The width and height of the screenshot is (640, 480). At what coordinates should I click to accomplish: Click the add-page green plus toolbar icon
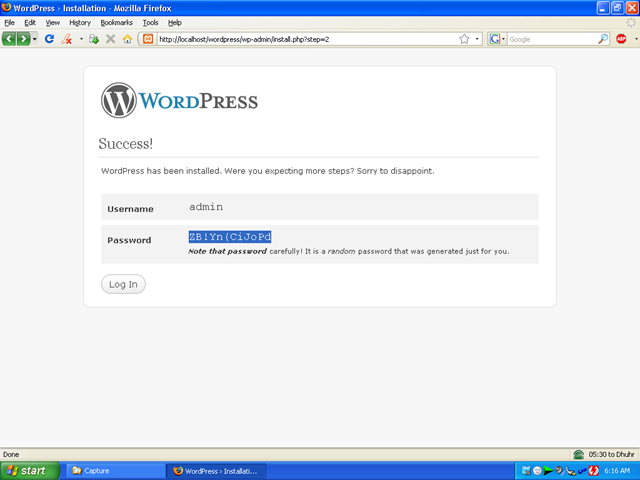94,39
